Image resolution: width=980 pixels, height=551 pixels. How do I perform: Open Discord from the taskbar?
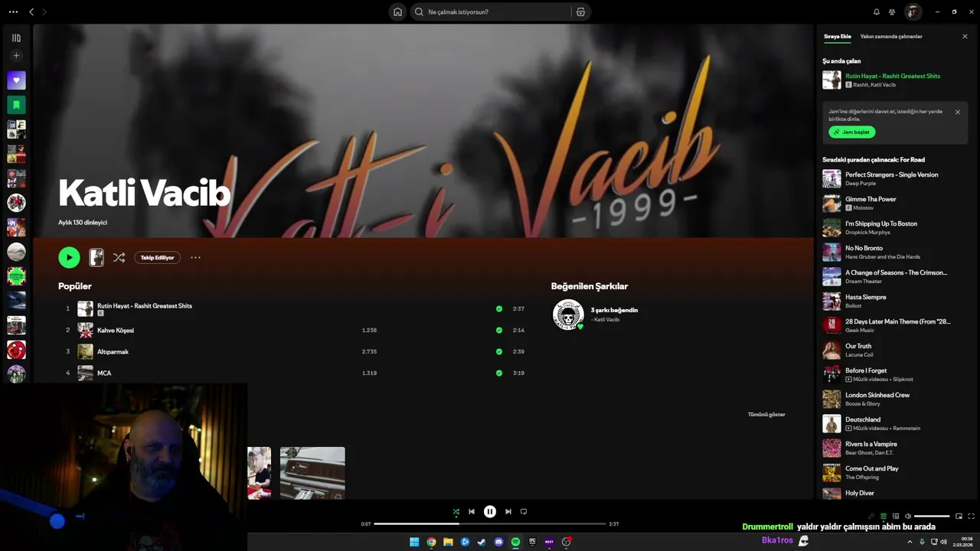tap(498, 542)
